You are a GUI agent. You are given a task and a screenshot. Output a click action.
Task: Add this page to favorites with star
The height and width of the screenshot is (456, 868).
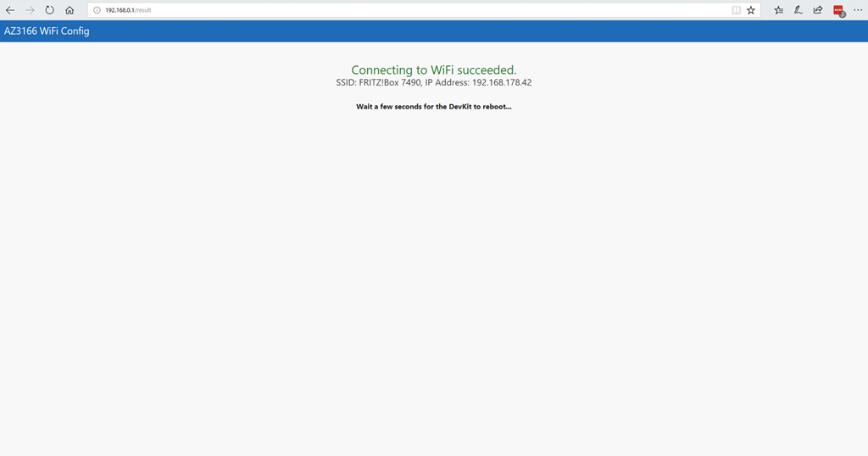point(751,10)
